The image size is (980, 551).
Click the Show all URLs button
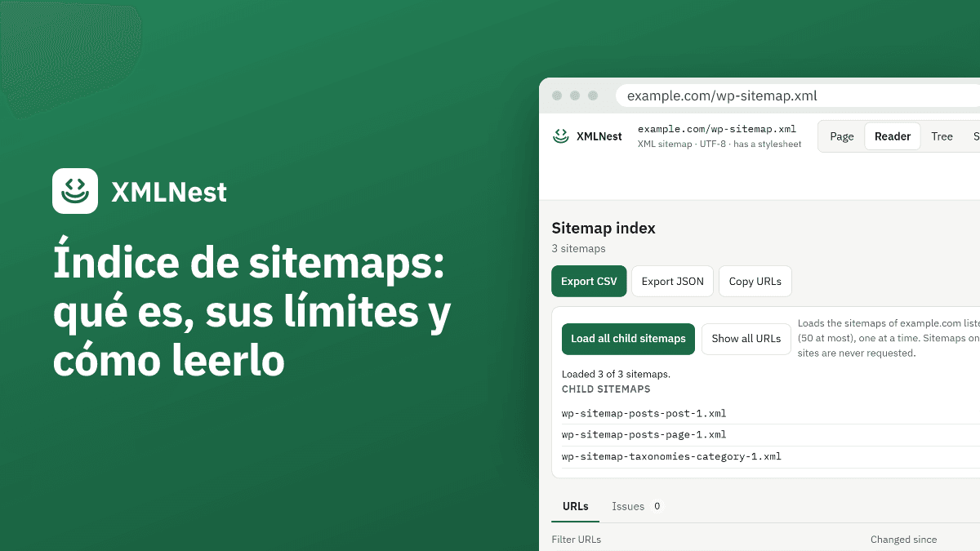pyautogui.click(x=746, y=339)
